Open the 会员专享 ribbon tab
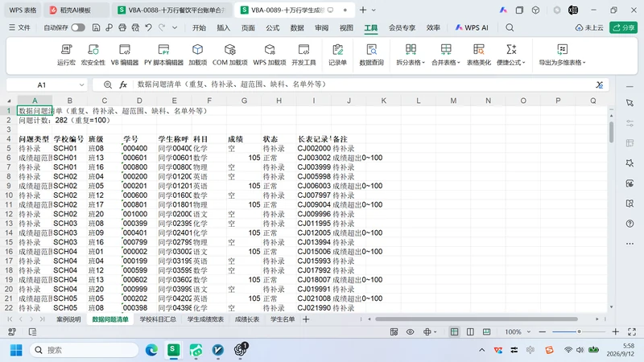 tap(402, 27)
